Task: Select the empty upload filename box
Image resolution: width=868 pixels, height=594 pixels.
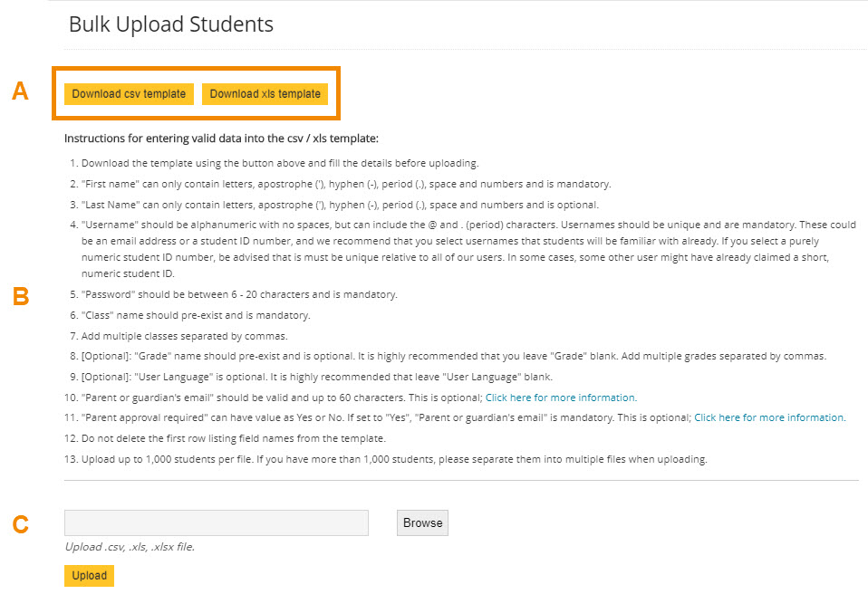Action: pyautogui.click(x=216, y=522)
